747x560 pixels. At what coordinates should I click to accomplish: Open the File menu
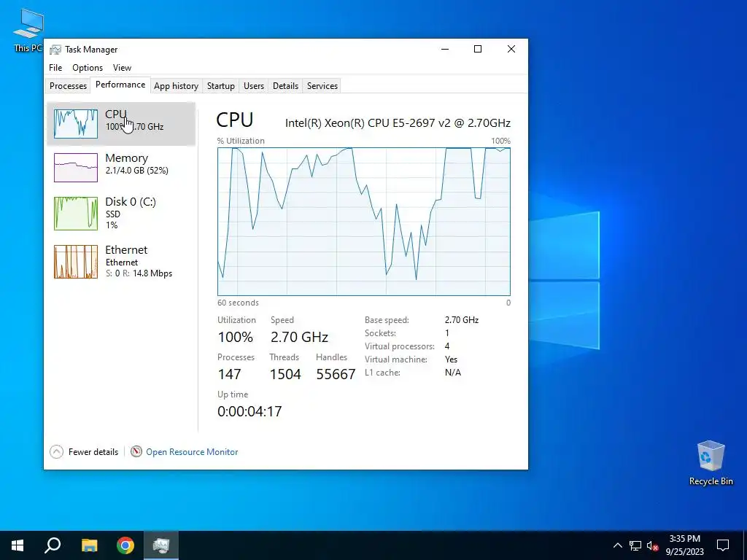[x=55, y=68]
